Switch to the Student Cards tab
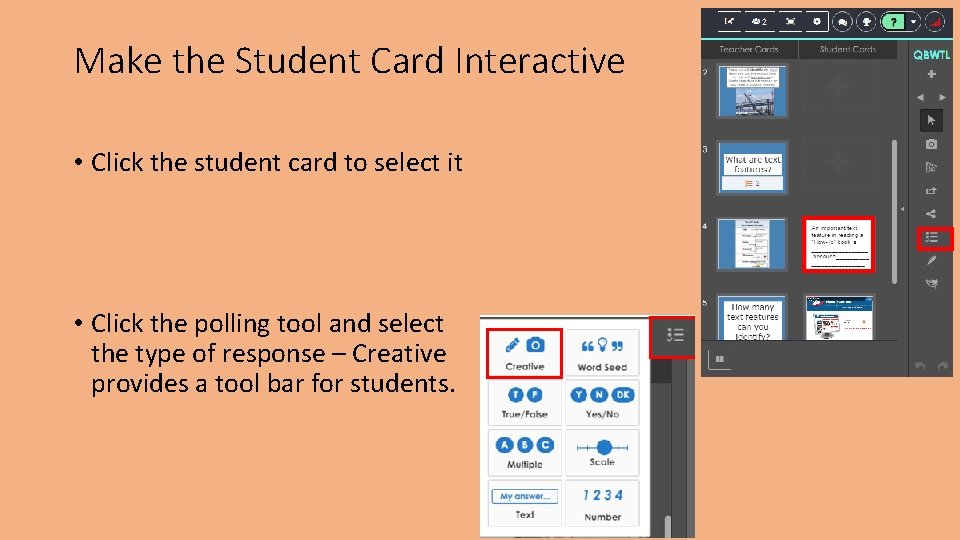Image resolution: width=960 pixels, height=540 pixels. pos(848,49)
